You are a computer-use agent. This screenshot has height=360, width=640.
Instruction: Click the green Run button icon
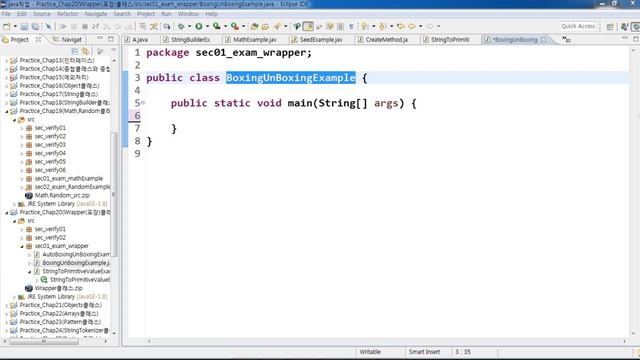[199, 27]
